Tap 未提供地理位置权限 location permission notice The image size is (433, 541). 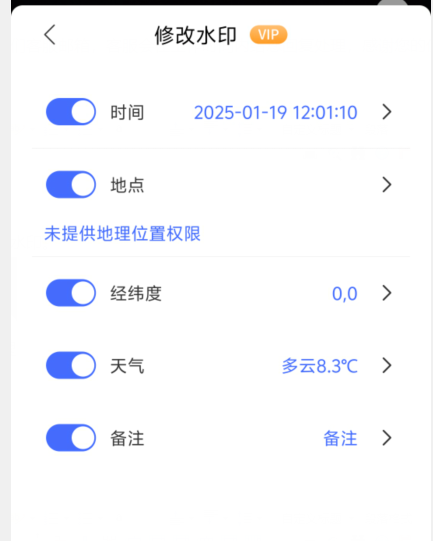[x=122, y=234]
